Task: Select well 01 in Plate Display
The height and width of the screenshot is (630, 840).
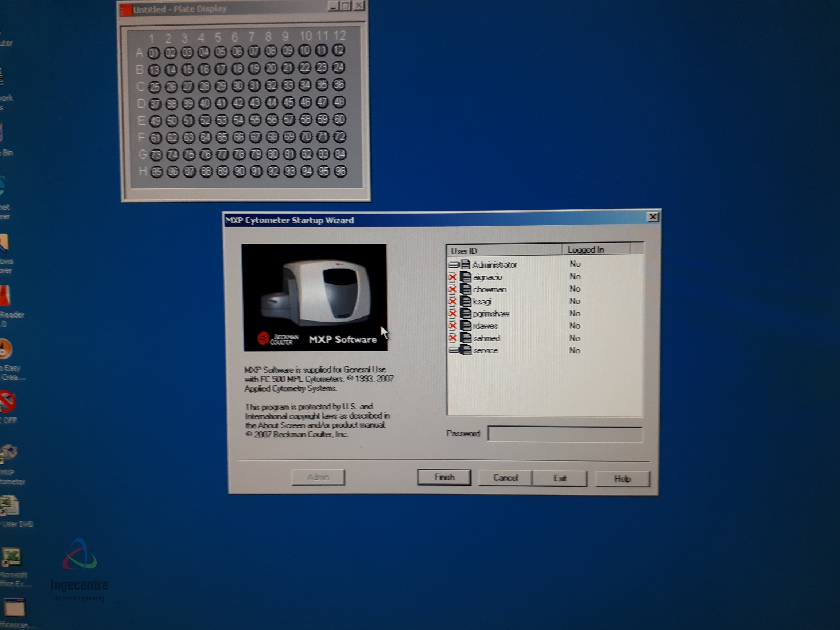Action: tap(153, 53)
